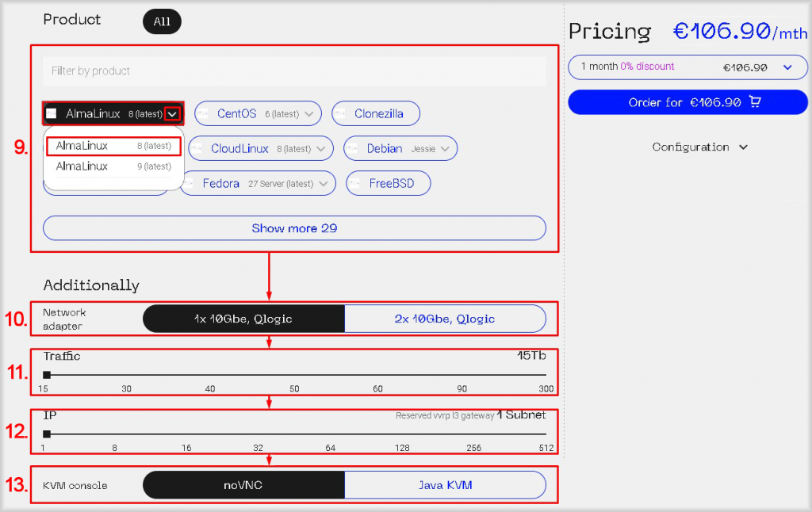This screenshot has width=812, height=512.
Task: Open the Fedora 27 Server version dropdown arrow
Action: 324,183
